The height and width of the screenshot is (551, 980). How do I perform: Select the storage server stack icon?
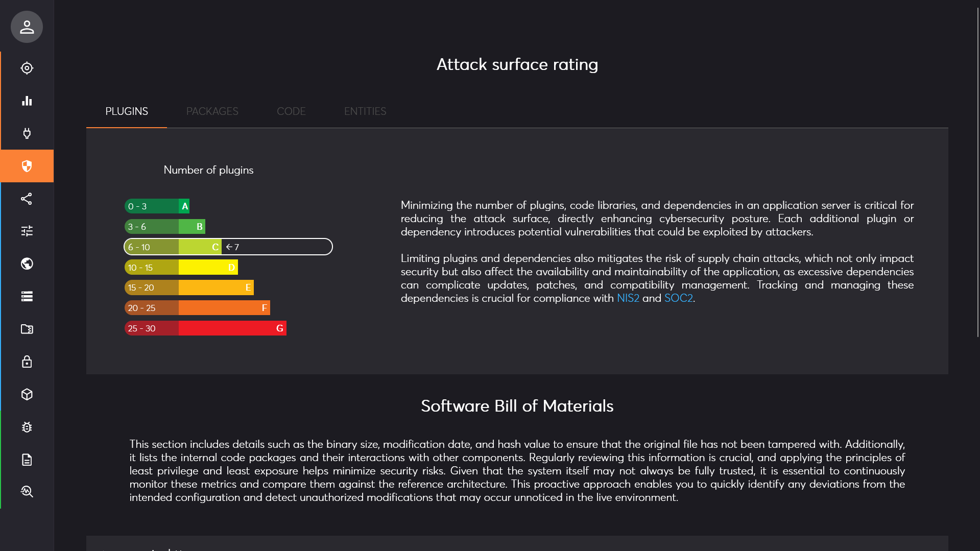[27, 296]
